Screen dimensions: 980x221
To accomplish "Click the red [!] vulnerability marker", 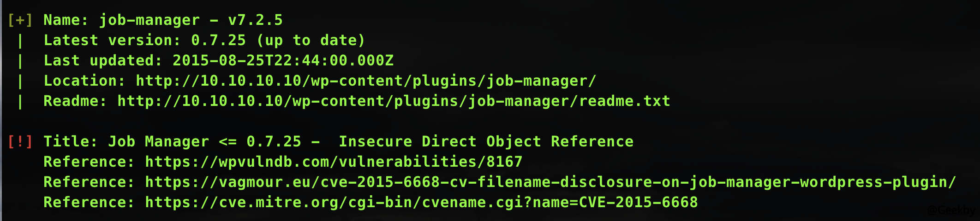I will point(20,142).
